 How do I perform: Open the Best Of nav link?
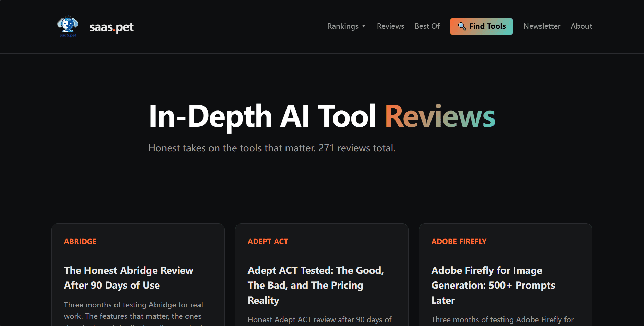427,26
